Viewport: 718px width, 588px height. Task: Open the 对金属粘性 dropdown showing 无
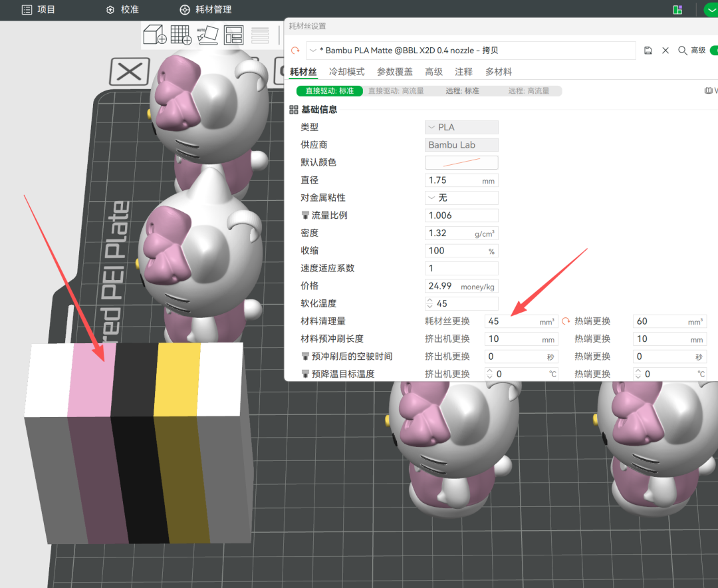461,198
